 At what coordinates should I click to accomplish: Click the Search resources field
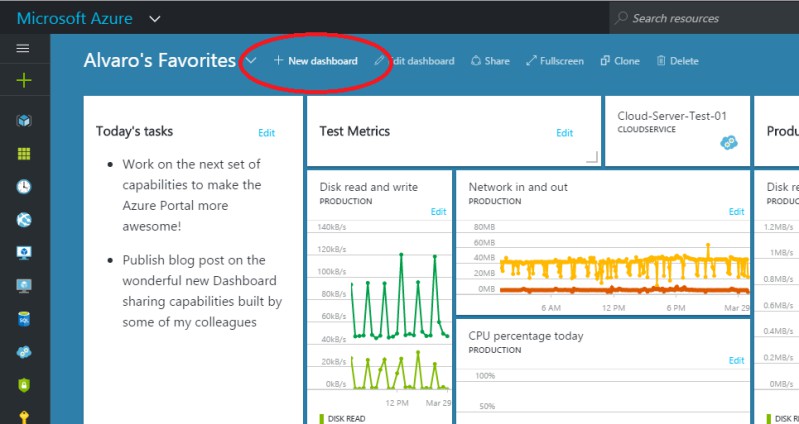(704, 18)
